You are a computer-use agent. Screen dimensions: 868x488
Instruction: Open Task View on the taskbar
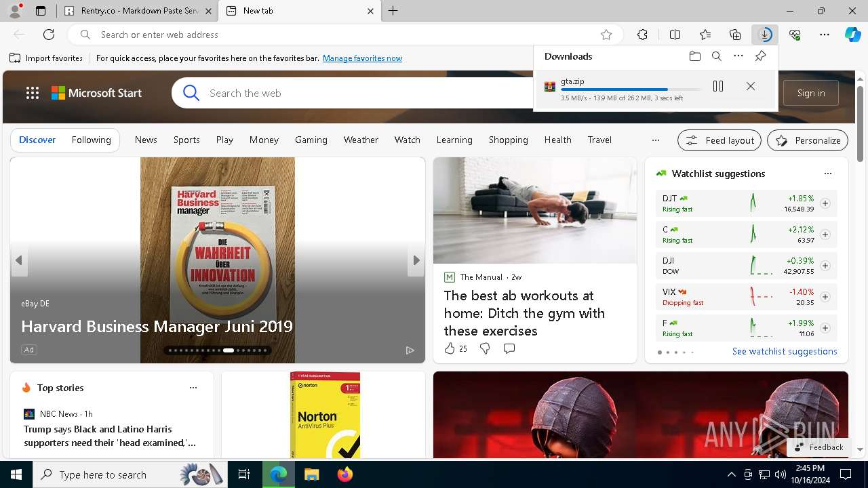click(244, 474)
